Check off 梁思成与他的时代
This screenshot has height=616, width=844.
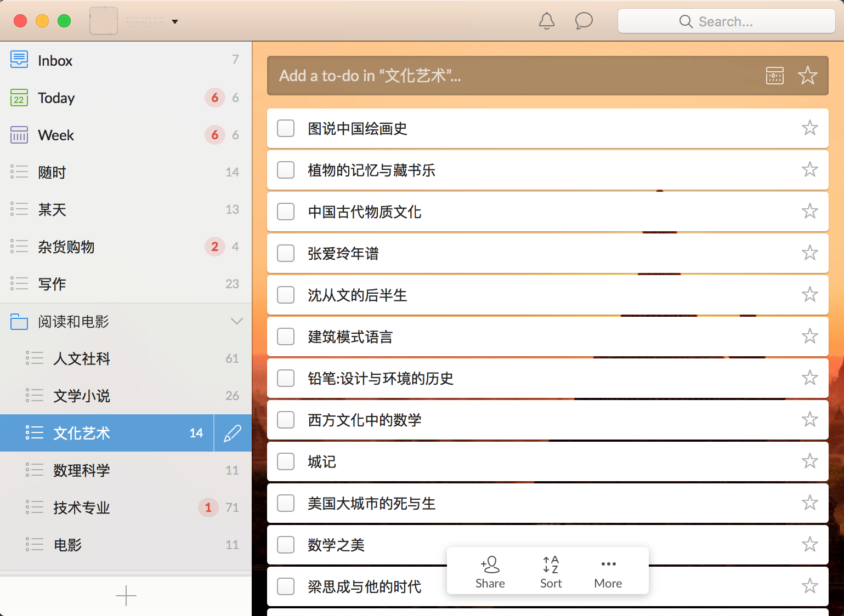tap(286, 586)
